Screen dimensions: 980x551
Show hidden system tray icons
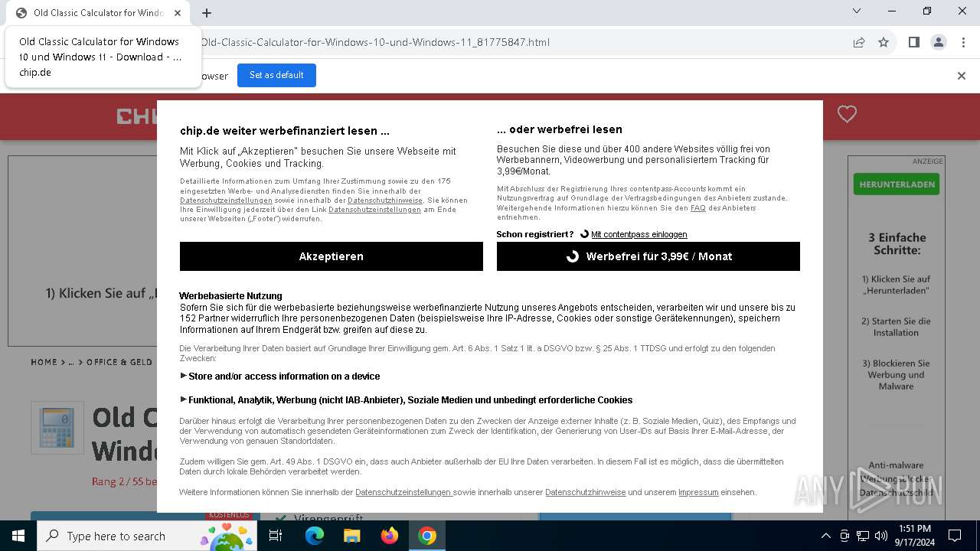point(825,536)
